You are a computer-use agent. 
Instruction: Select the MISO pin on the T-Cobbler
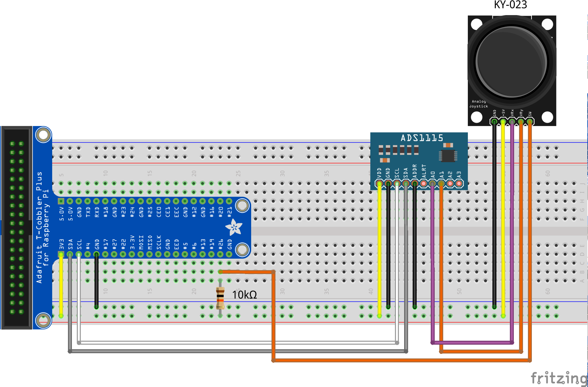[x=150, y=254]
